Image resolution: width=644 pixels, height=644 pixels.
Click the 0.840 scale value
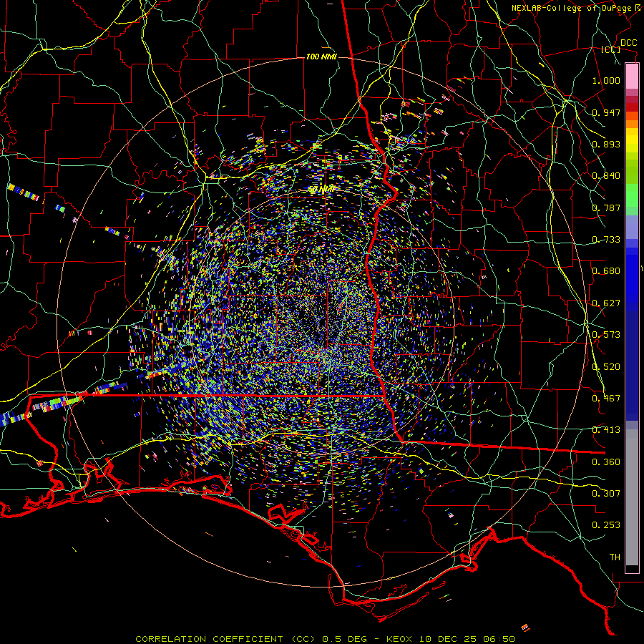tap(606, 176)
